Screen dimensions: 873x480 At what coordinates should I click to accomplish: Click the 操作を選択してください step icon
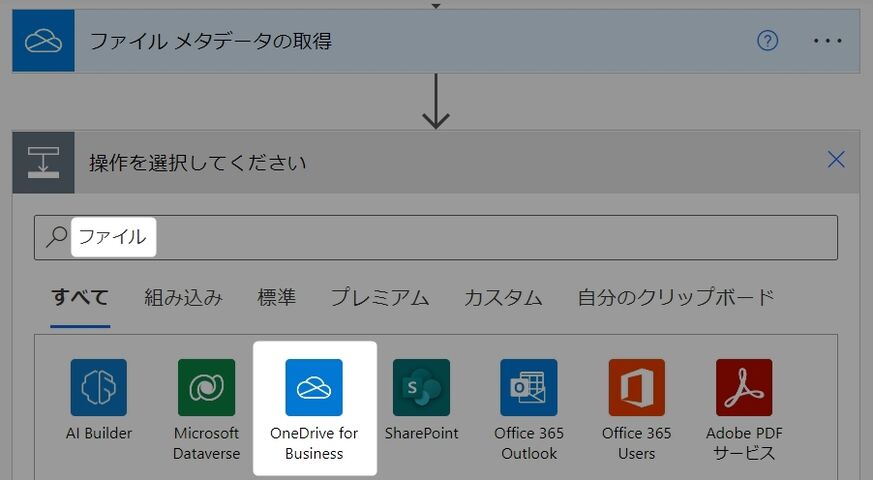click(43, 163)
